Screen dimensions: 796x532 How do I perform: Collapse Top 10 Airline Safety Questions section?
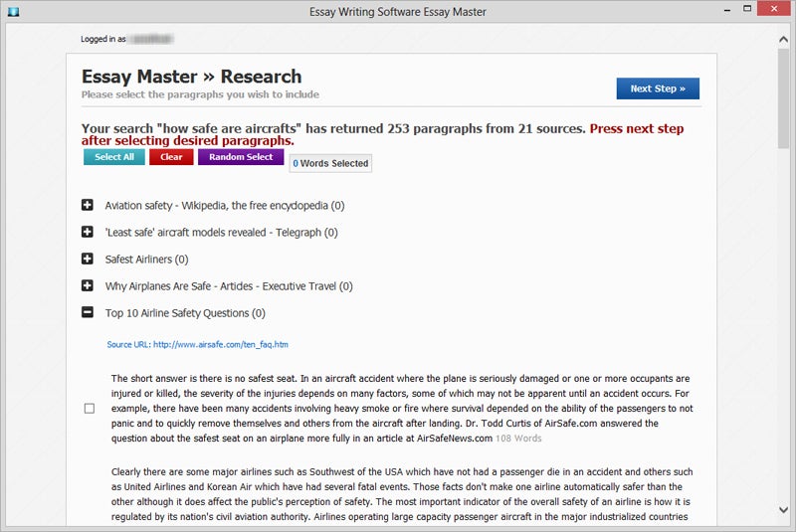pos(88,312)
